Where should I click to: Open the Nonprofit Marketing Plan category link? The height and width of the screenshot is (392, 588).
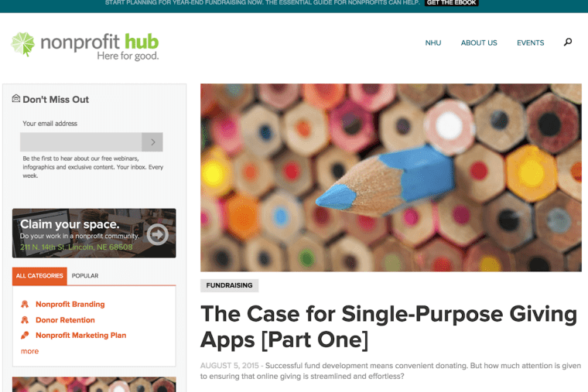coord(81,336)
